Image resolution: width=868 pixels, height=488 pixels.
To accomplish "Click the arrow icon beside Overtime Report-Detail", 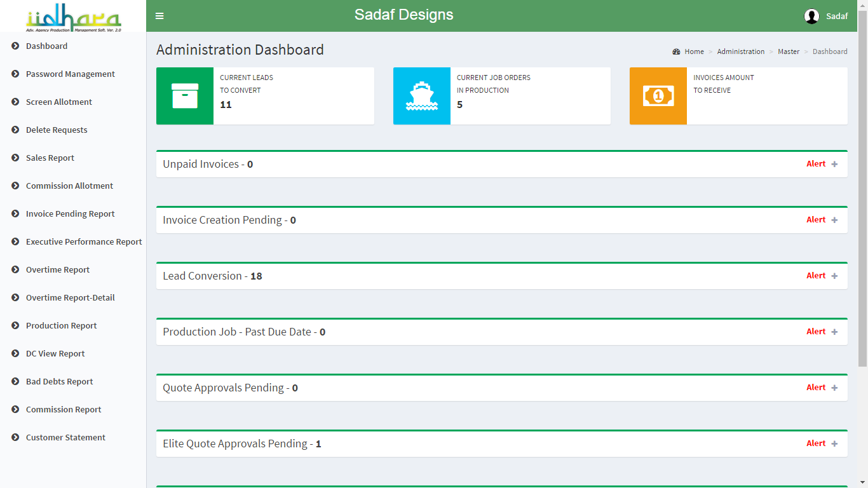I will click(x=15, y=297).
